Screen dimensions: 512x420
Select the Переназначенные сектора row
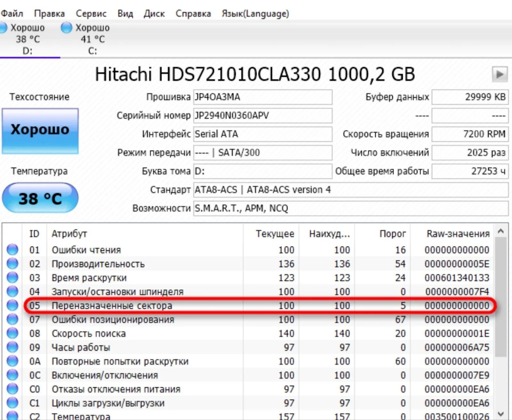click(x=249, y=305)
